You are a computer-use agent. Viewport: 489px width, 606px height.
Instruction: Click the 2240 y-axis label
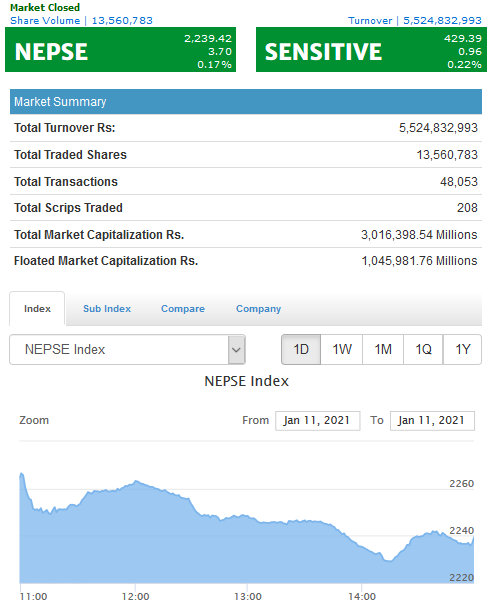(462, 531)
